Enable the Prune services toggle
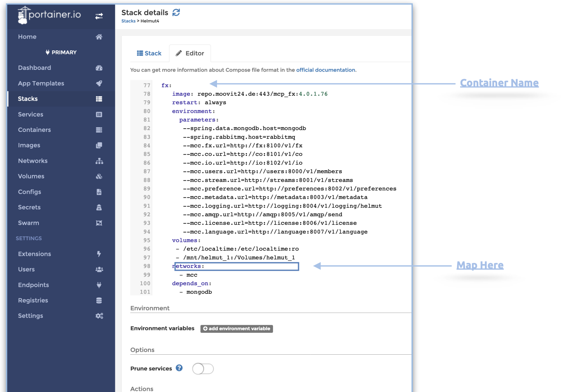The image size is (561, 392). 203,369
